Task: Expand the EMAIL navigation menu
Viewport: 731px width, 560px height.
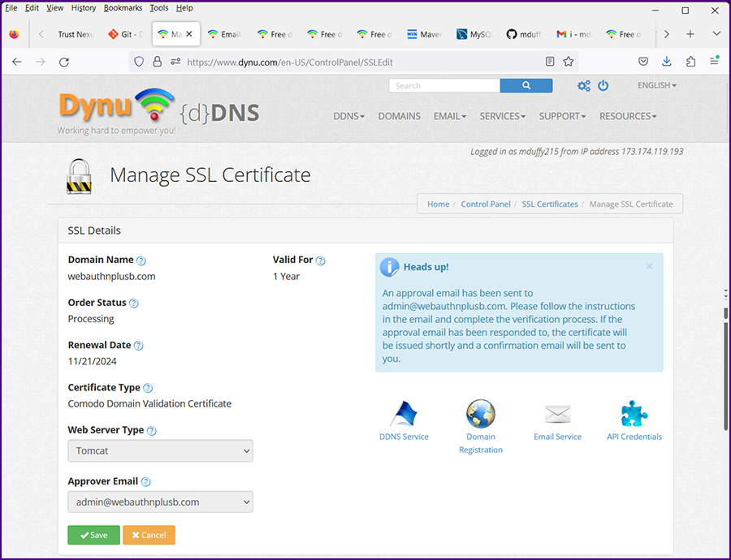Action: click(x=450, y=116)
